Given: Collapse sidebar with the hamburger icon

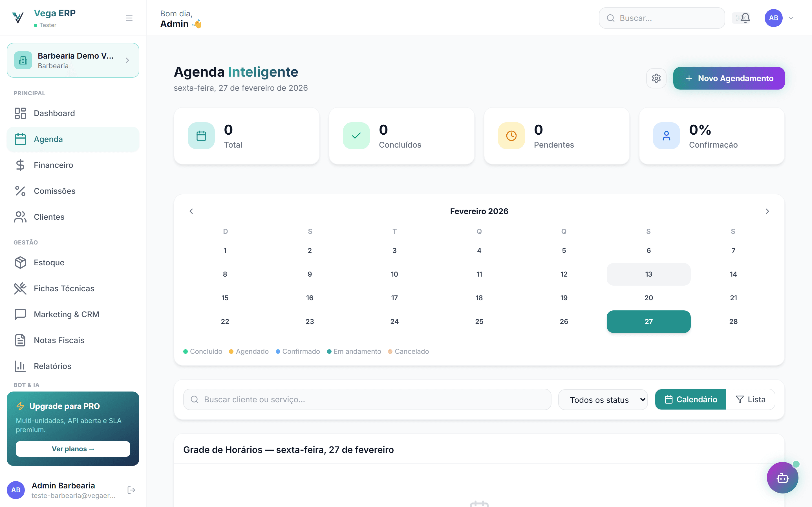Looking at the screenshot, I should pyautogui.click(x=129, y=18).
